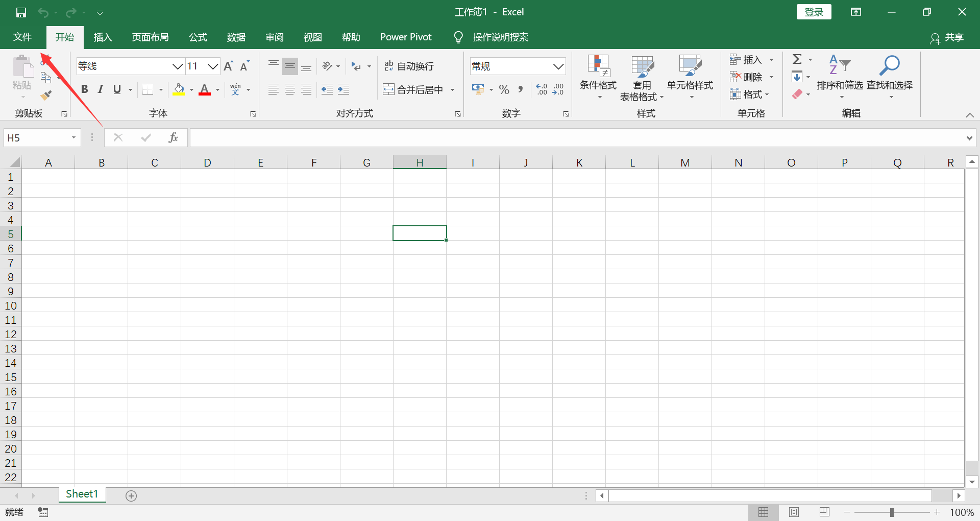980x521 pixels.
Task: Open the number format 常规 dropdown
Action: [x=558, y=66]
